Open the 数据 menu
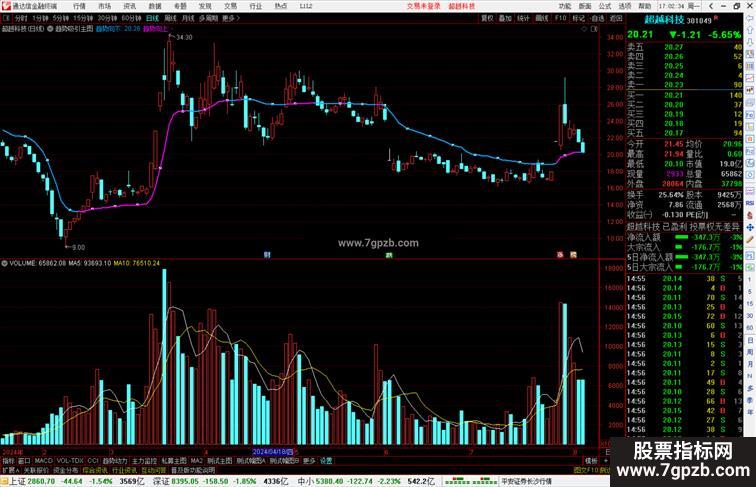The image size is (756, 487). pos(155,6)
